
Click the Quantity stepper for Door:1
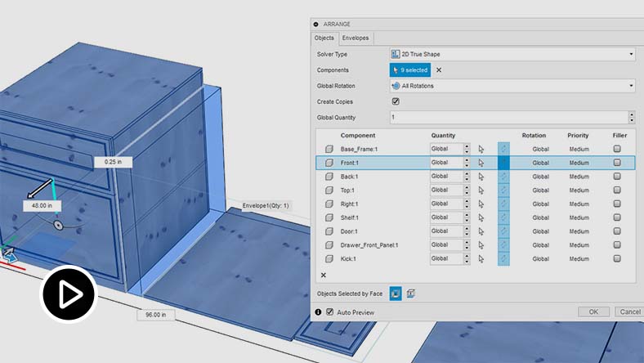click(467, 231)
